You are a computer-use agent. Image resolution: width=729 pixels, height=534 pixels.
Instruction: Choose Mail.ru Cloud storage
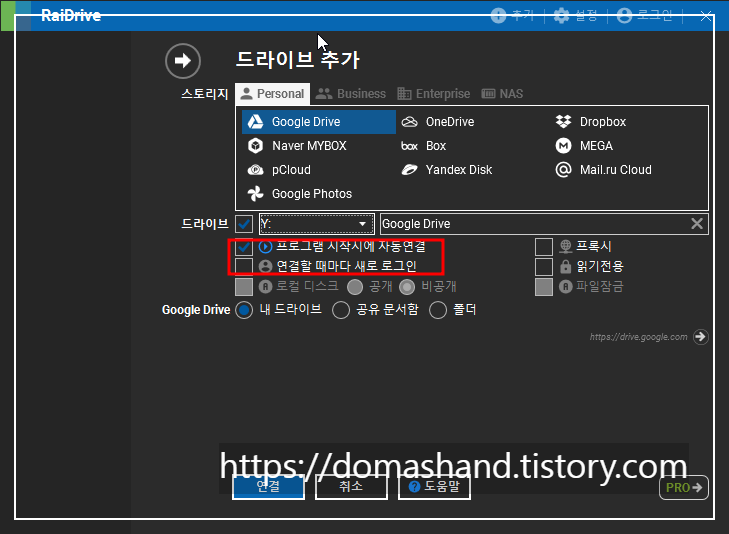[x=603, y=170]
